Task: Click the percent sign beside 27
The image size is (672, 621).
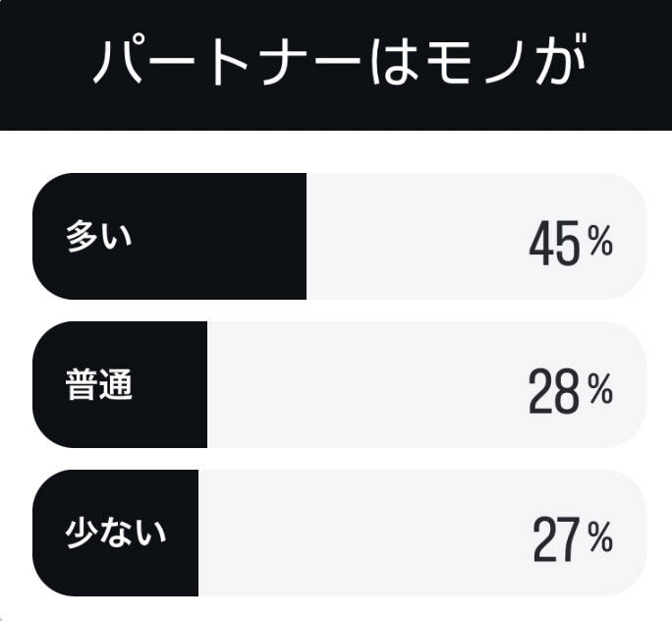Action: click(x=600, y=537)
